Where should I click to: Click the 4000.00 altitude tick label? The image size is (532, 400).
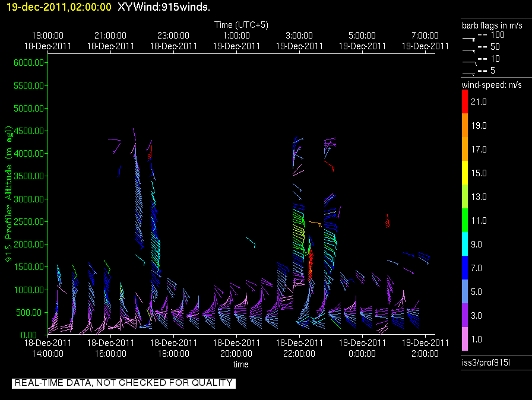(29, 154)
